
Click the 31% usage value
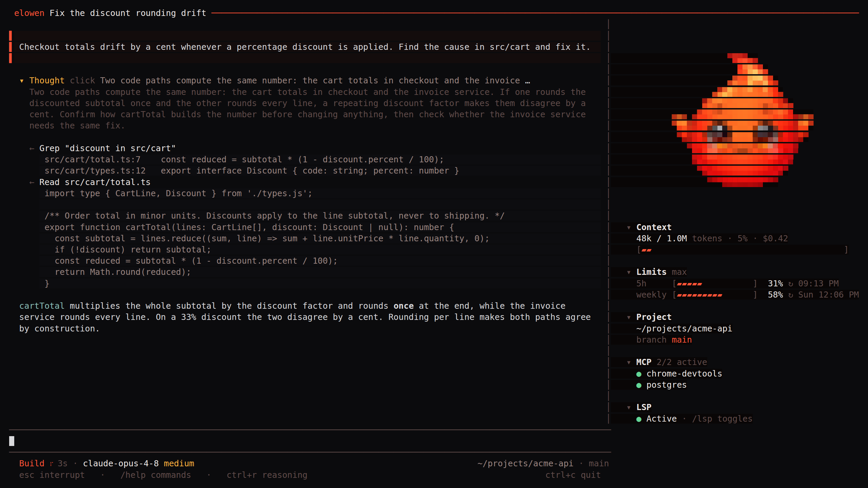[x=775, y=284]
